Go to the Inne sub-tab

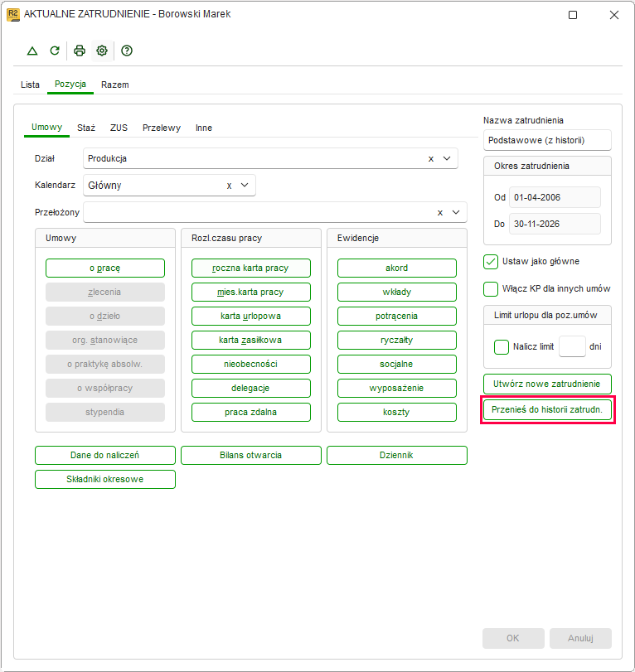pyautogui.click(x=204, y=128)
